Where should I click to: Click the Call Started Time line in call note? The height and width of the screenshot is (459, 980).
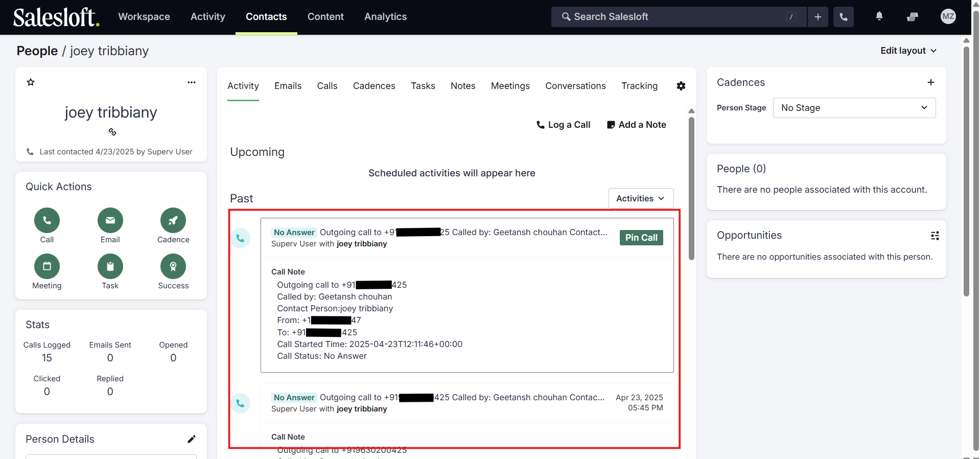[x=370, y=344]
